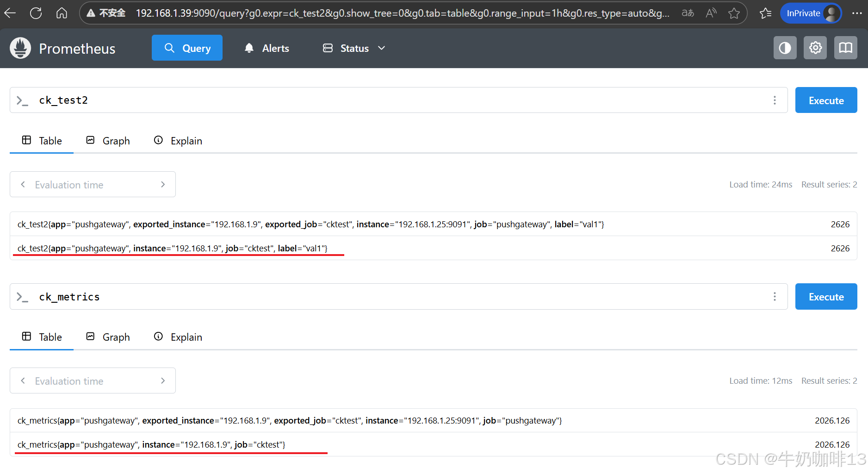Open the InPrivate profile button
The width and height of the screenshot is (868, 474).
pyautogui.click(x=811, y=13)
